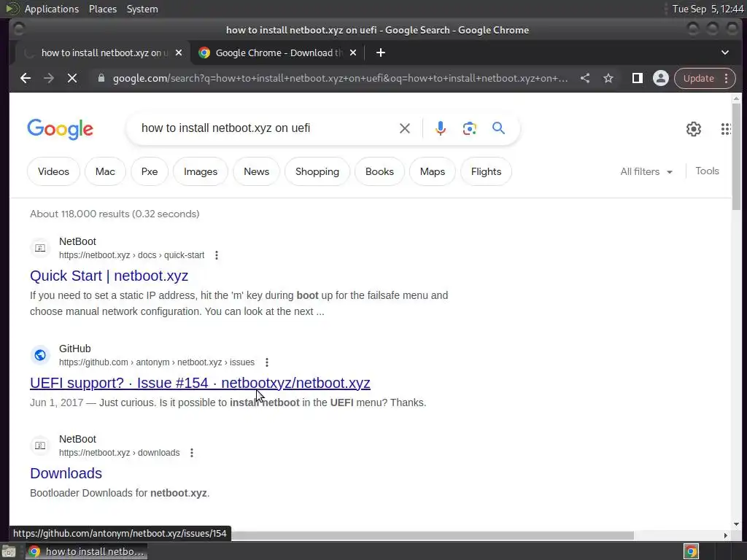
Task: Open a new browser tab
Action: (x=380, y=52)
